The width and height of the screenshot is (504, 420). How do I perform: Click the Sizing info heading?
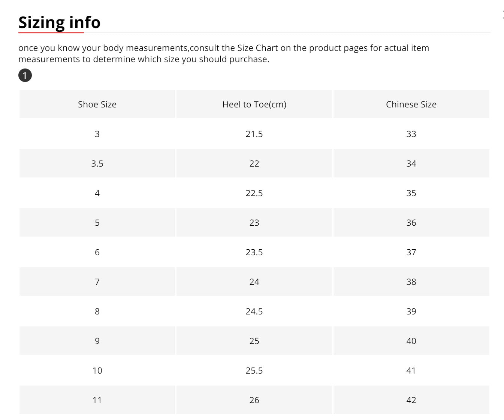pos(59,22)
